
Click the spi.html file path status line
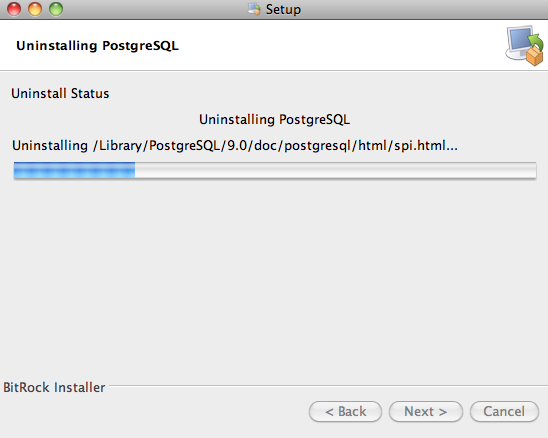coord(235,145)
